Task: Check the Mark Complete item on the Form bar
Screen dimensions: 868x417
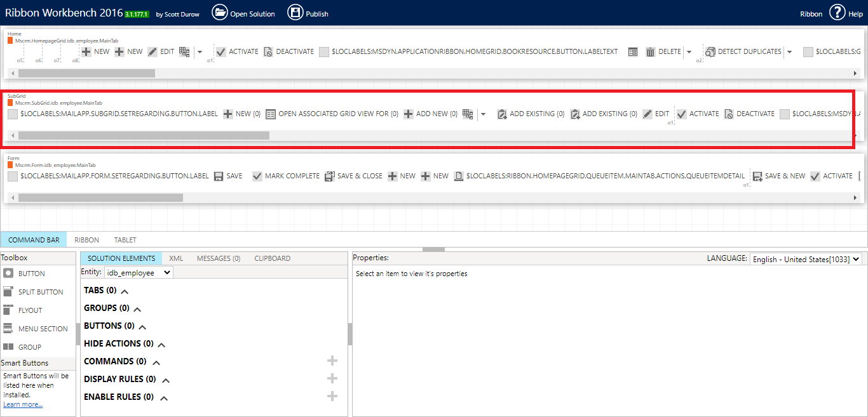Action: tap(257, 176)
